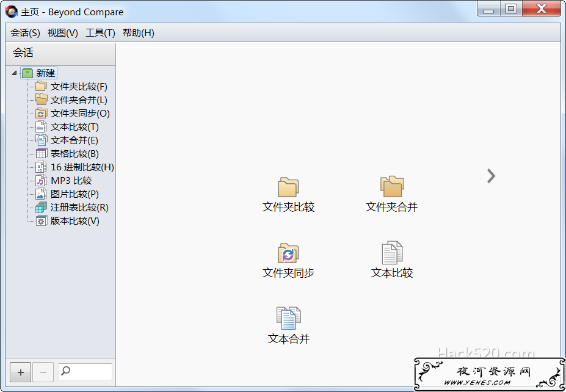Click the 文件夹合并(L) icon in sidebar
Image resolution: width=566 pixels, height=392 pixels.
(41, 100)
